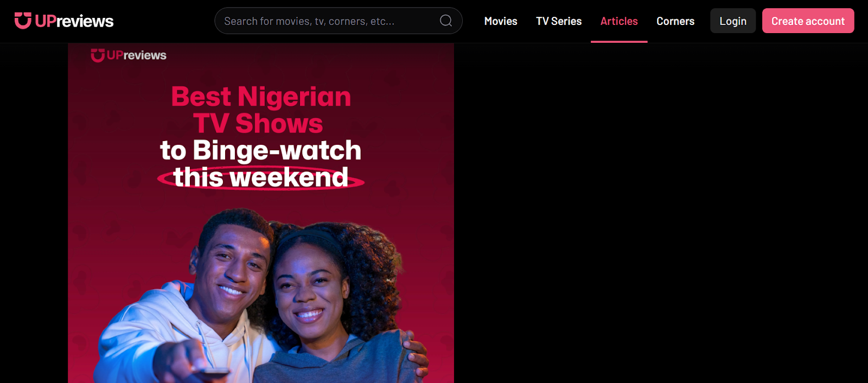This screenshot has height=383, width=868.
Task: Click the circled 'this weekend' text
Action: [260, 177]
